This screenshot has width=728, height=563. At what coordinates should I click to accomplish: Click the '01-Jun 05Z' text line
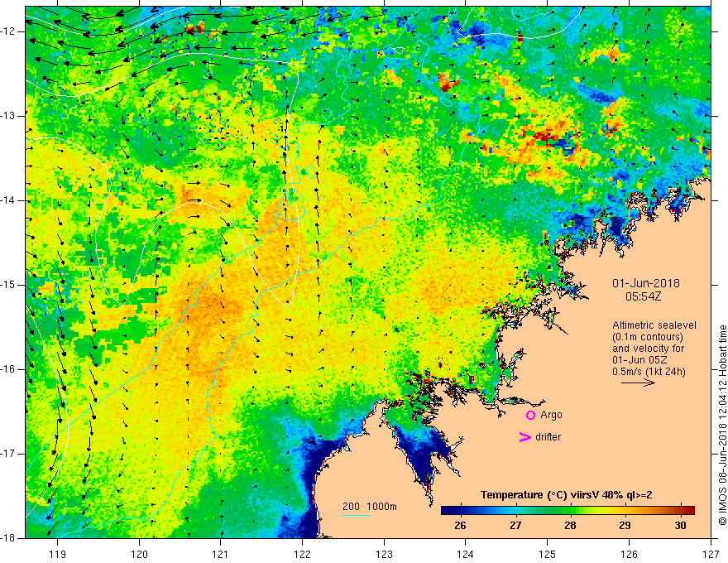pos(640,360)
